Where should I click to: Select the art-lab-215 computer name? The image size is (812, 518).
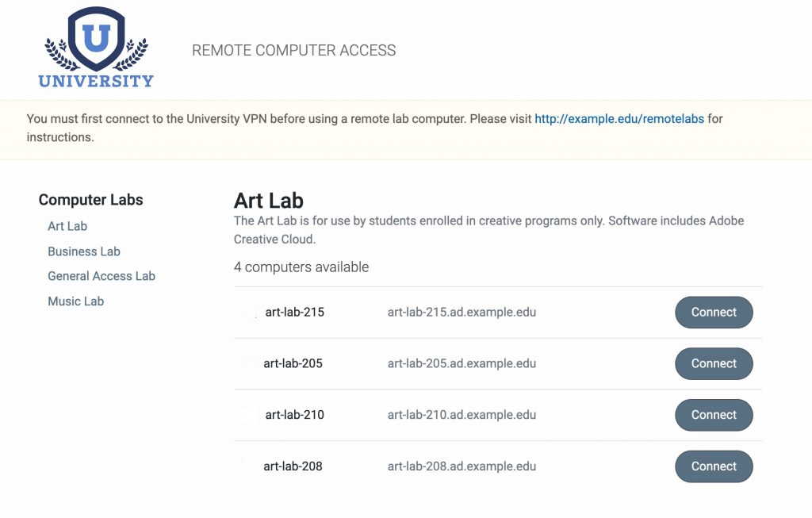293,313
